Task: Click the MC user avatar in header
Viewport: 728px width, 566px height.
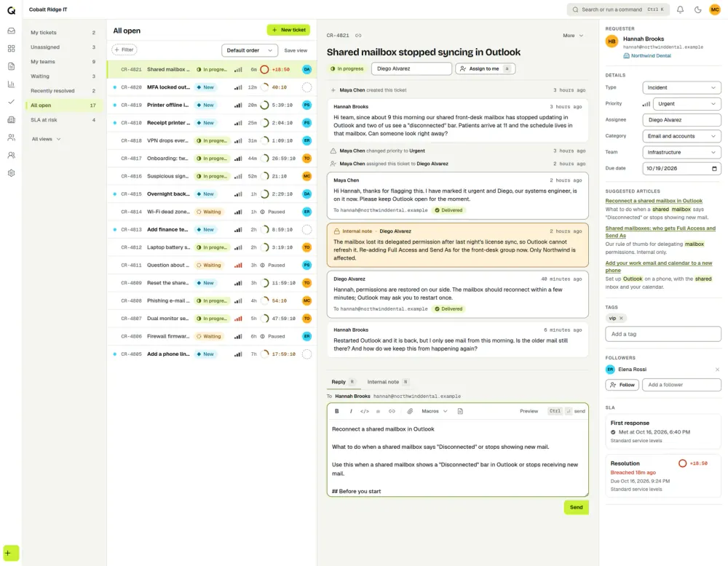Action: click(x=715, y=9)
